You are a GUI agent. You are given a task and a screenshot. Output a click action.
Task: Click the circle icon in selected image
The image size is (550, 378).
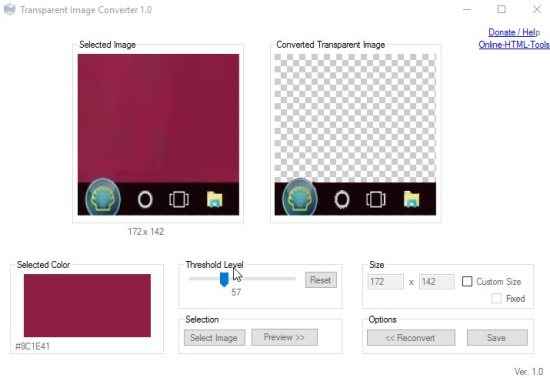click(x=145, y=200)
